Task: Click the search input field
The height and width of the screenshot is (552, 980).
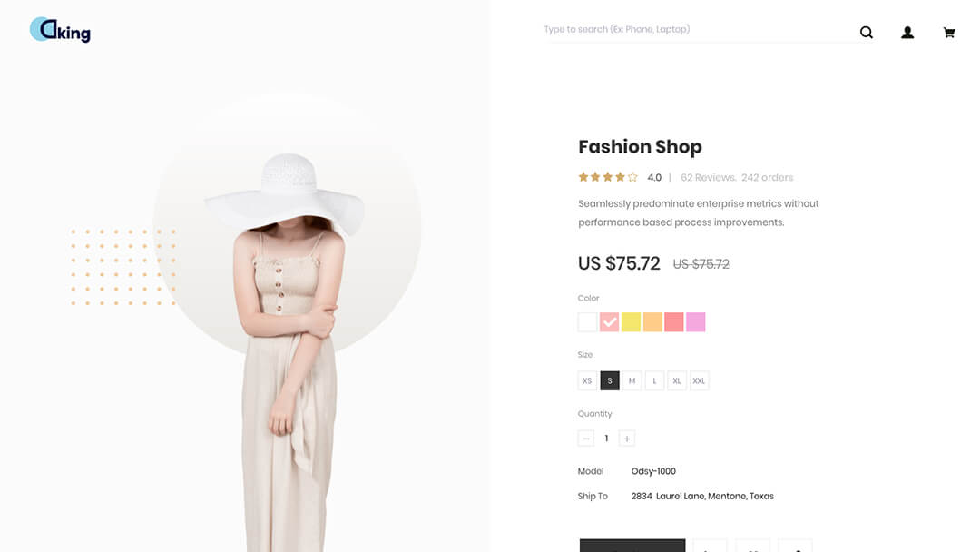Action: (697, 30)
